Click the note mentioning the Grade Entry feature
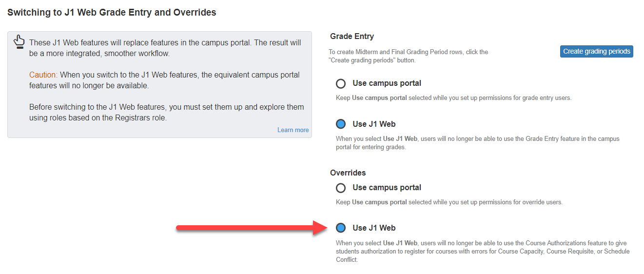Screen dimensions: 644x274 pos(477,142)
